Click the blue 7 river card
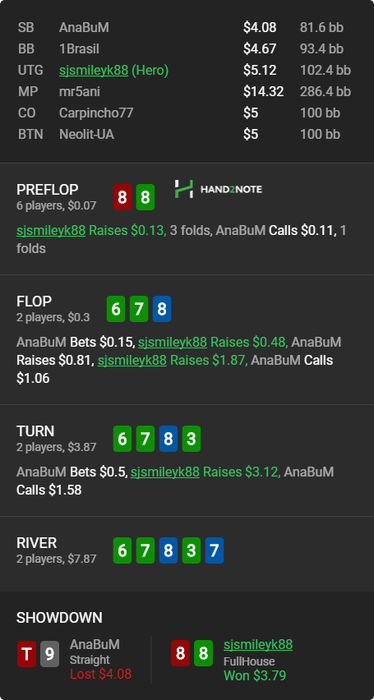Viewport: 374px width, 700px height. 214,550
